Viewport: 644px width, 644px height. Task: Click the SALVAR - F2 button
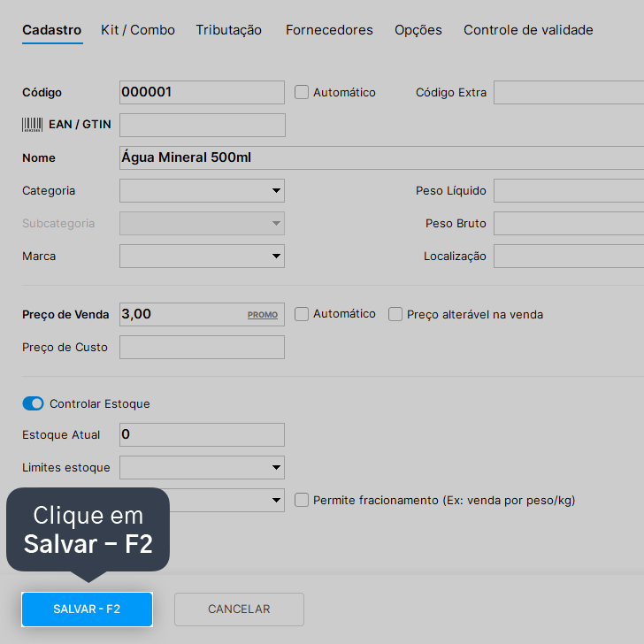[87, 609]
